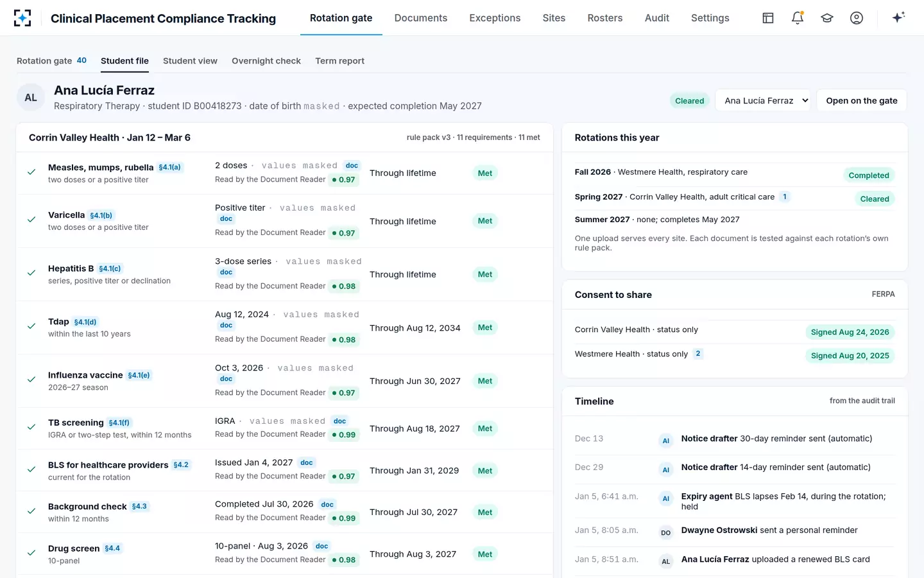Click the AI avatar on the Expiry agent entry
Viewport: 924px width, 578px height.
(666, 498)
